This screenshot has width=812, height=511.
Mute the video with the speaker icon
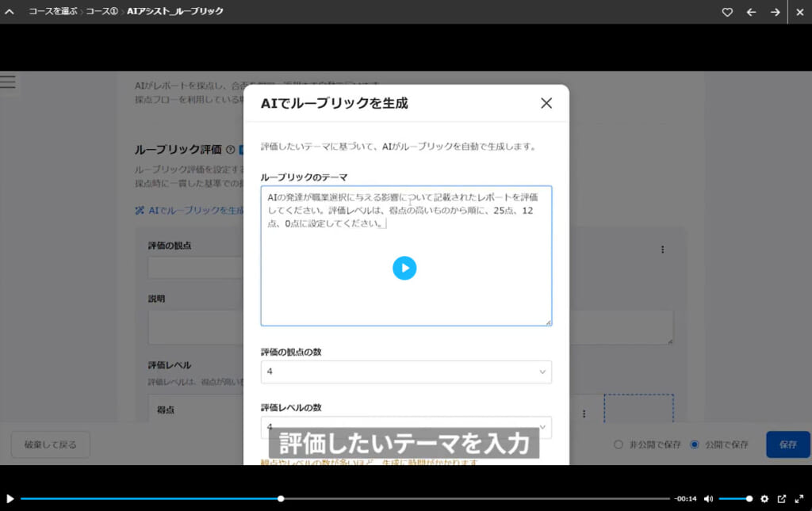[708, 498]
